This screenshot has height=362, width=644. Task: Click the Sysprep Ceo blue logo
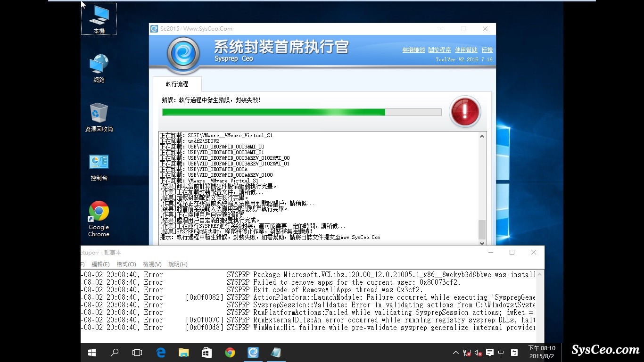[x=183, y=54]
